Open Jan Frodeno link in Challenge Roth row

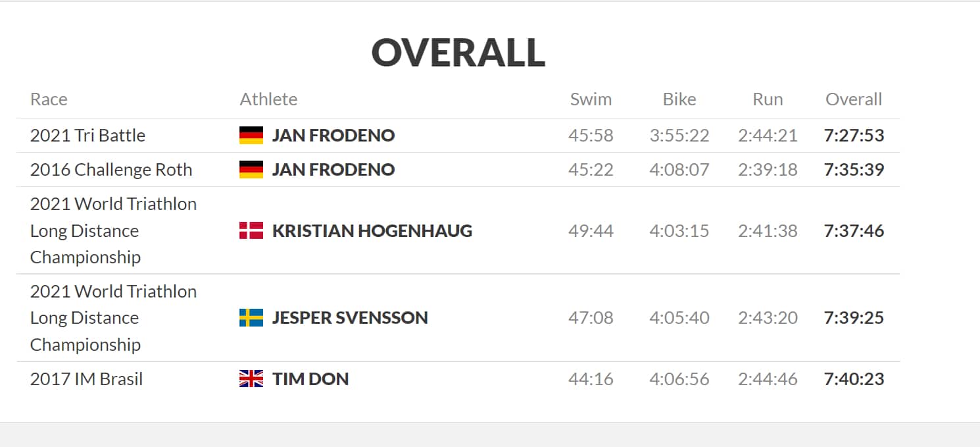pyautogui.click(x=333, y=170)
